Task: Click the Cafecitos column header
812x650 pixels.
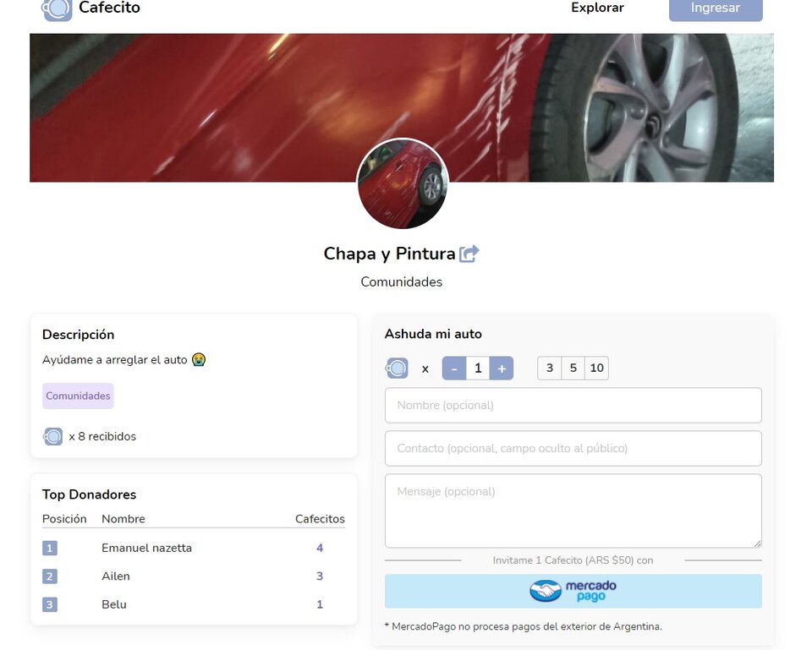Action: coord(320,519)
